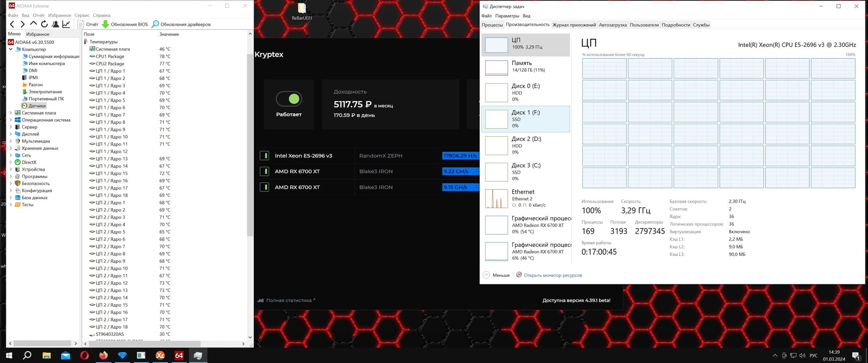Select Электропитание in the AIDA64 tree
This screenshot has width=868, height=363.
point(42,92)
